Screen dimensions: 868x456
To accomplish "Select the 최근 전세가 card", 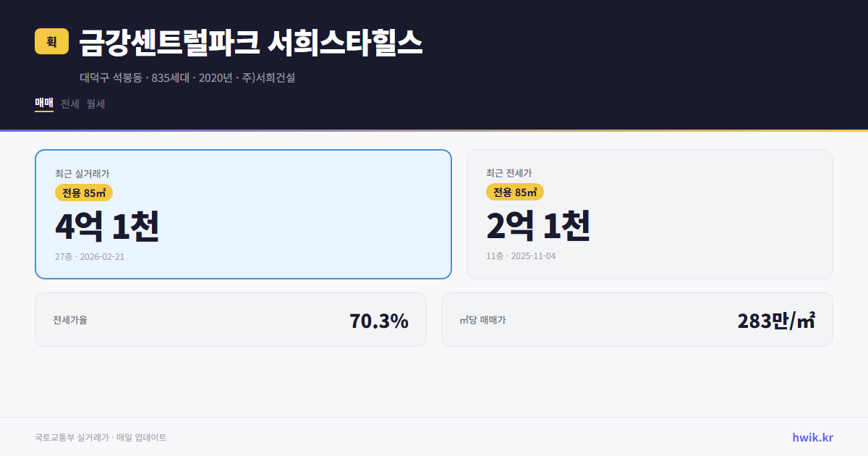I will click(x=650, y=214).
